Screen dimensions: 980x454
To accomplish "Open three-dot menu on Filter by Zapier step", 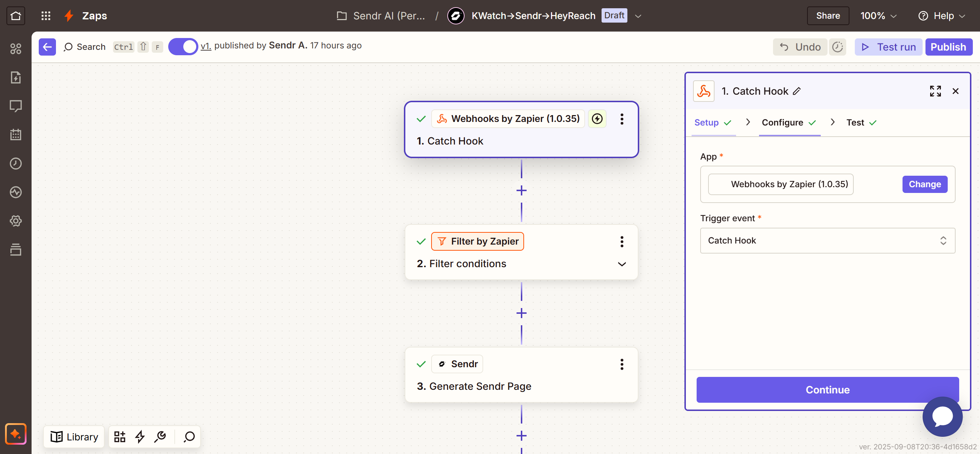I will (x=622, y=241).
